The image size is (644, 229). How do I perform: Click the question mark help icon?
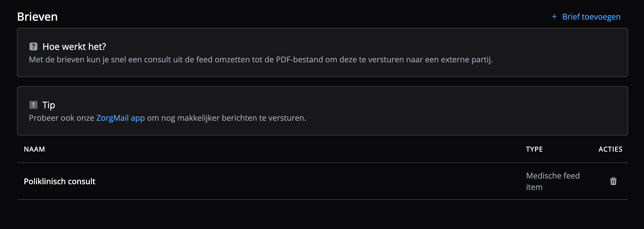tap(33, 46)
